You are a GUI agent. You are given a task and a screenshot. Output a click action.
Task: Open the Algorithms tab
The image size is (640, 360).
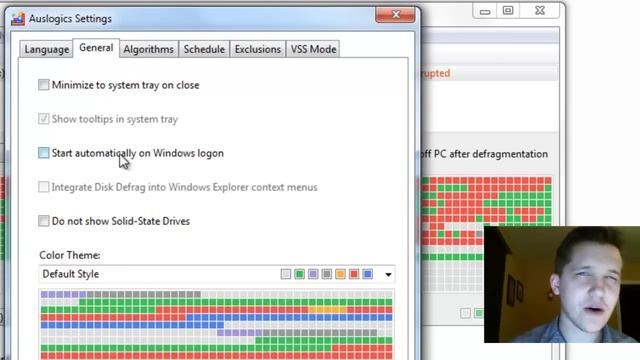tap(149, 49)
